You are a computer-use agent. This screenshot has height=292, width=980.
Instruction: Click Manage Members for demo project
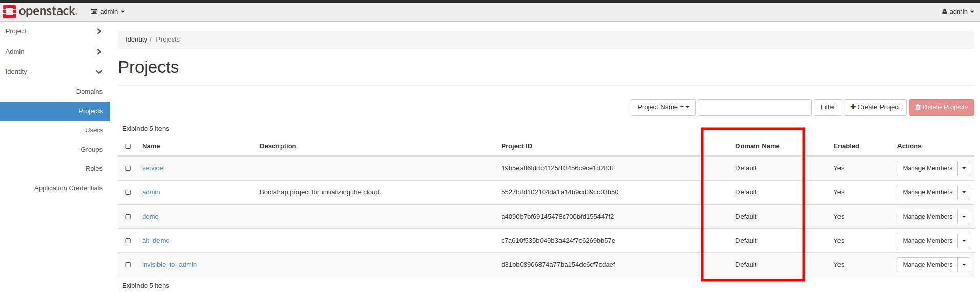(927, 217)
